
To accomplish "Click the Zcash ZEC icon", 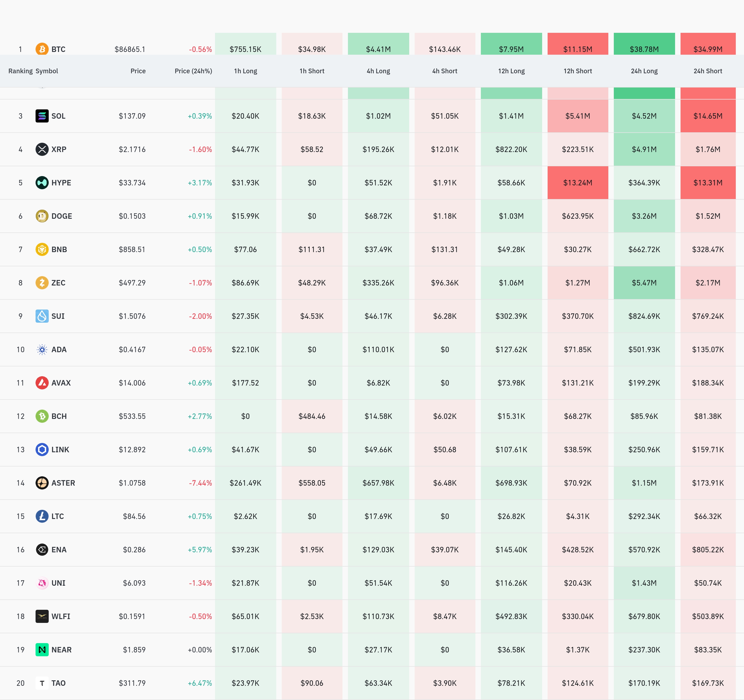I will tap(42, 282).
